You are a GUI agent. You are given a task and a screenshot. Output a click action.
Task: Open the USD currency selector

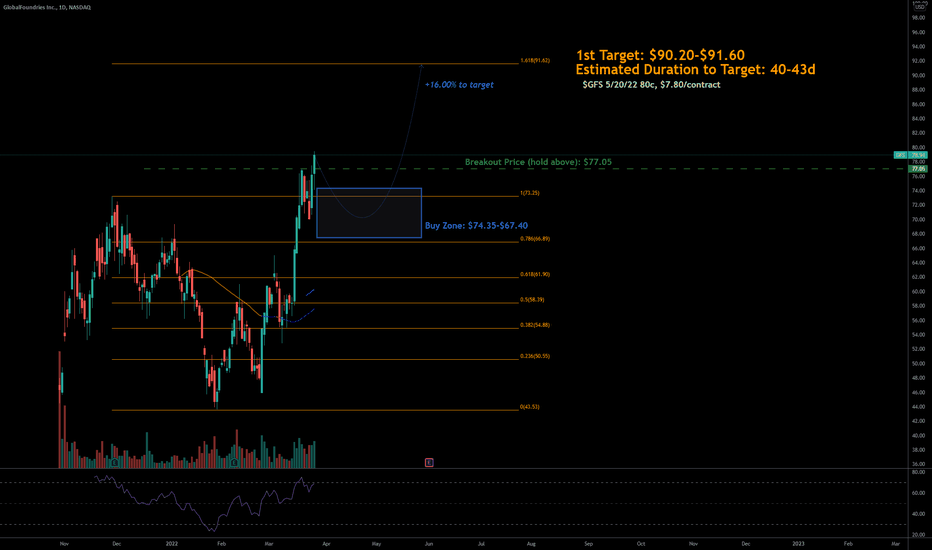point(920,7)
